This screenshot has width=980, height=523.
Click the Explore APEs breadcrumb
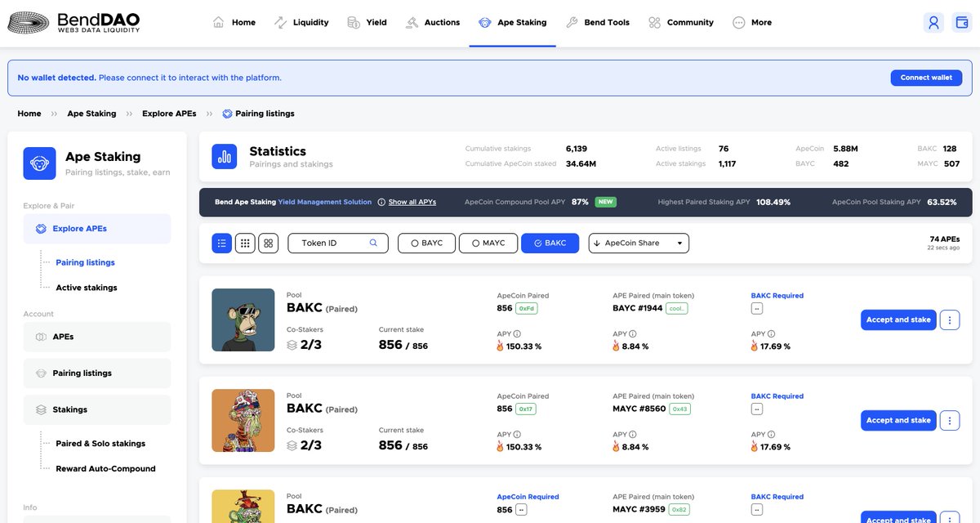pyautogui.click(x=169, y=114)
